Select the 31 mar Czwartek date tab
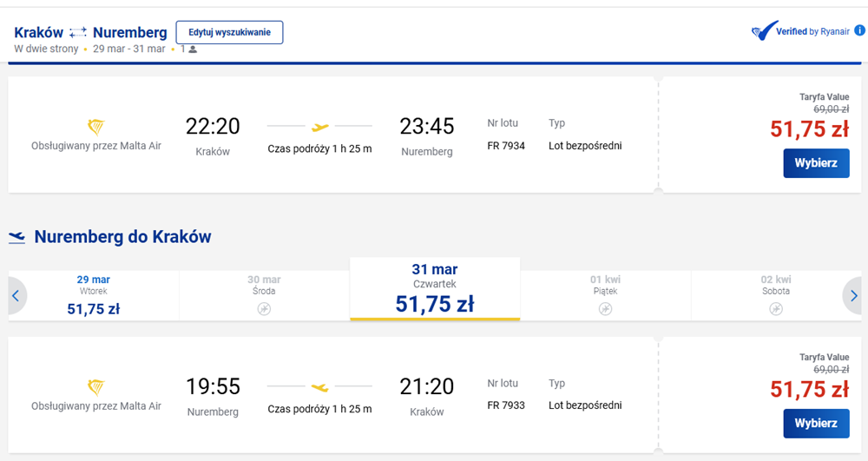The width and height of the screenshot is (868, 461). tap(435, 289)
